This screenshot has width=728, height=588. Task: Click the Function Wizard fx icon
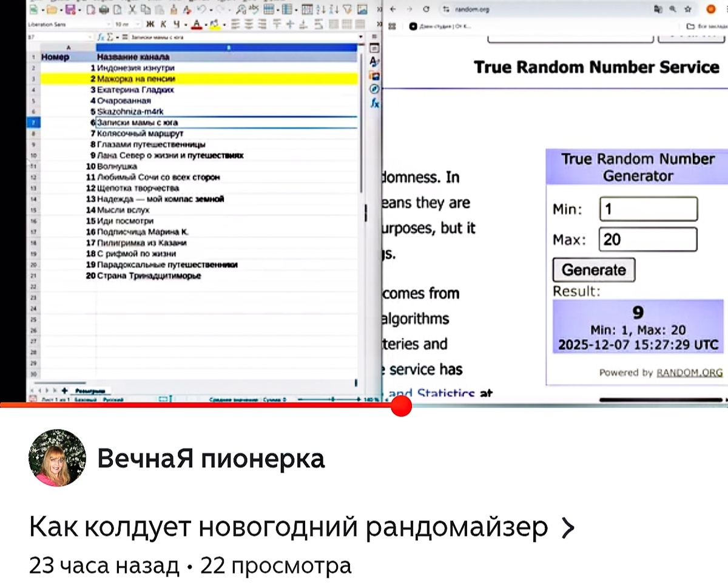tap(101, 37)
